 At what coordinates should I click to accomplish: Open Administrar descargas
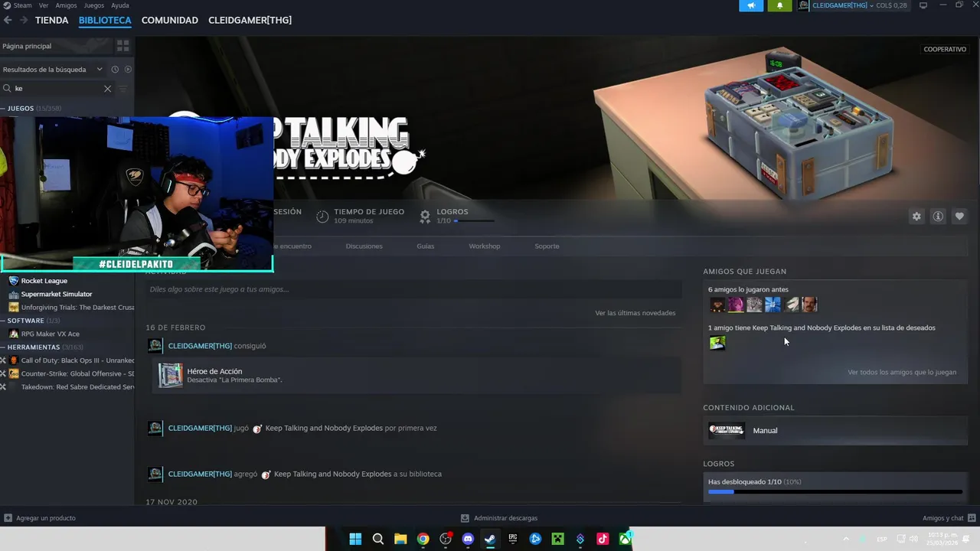pyautogui.click(x=505, y=518)
